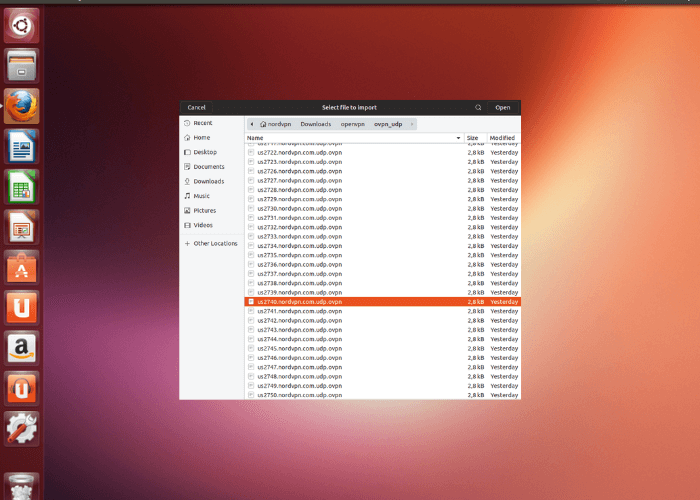Select ovpn_udp folder in path bar
Screen dimensions: 700x500
coord(388,124)
